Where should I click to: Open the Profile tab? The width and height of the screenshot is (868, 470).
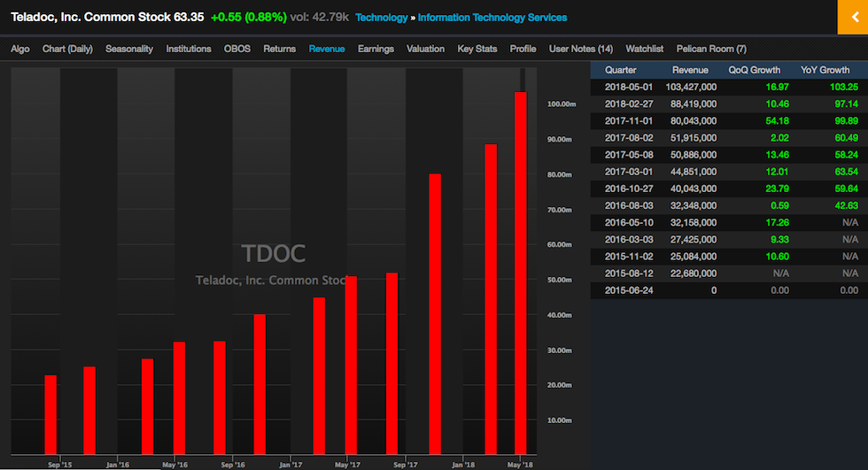point(523,49)
